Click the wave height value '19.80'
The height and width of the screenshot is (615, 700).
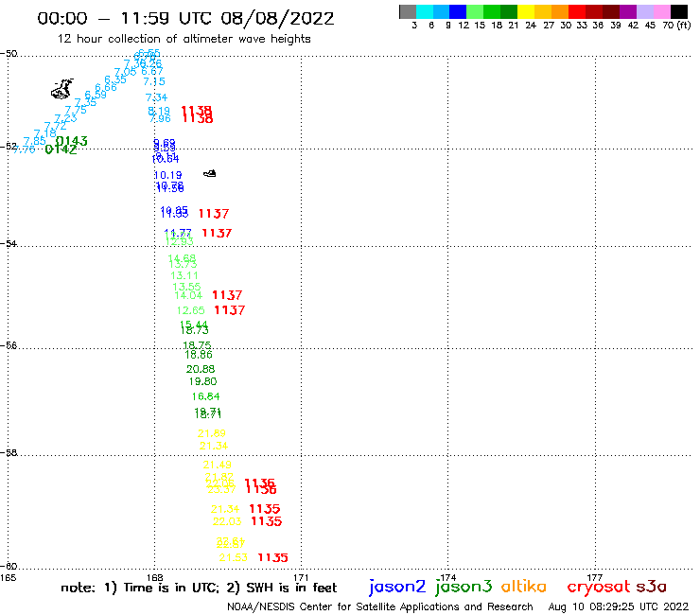click(x=202, y=381)
